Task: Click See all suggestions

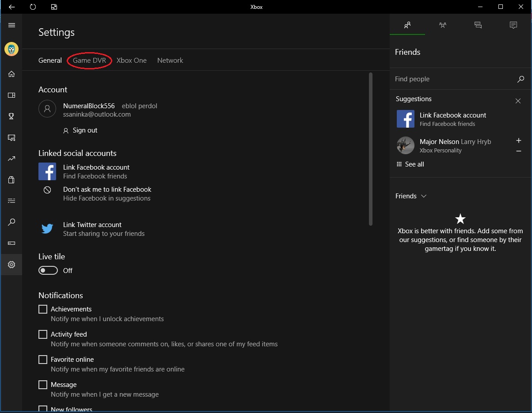Action: [410, 164]
